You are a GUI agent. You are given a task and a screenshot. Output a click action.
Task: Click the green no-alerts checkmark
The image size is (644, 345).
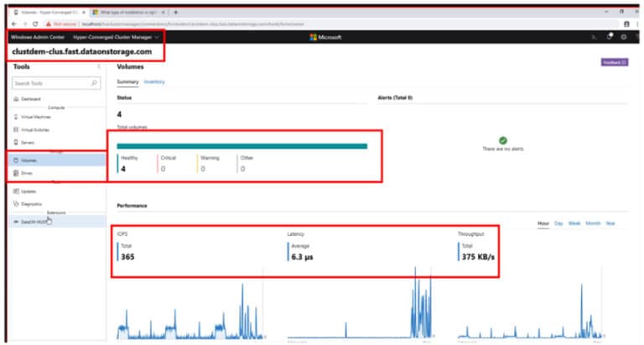click(503, 141)
